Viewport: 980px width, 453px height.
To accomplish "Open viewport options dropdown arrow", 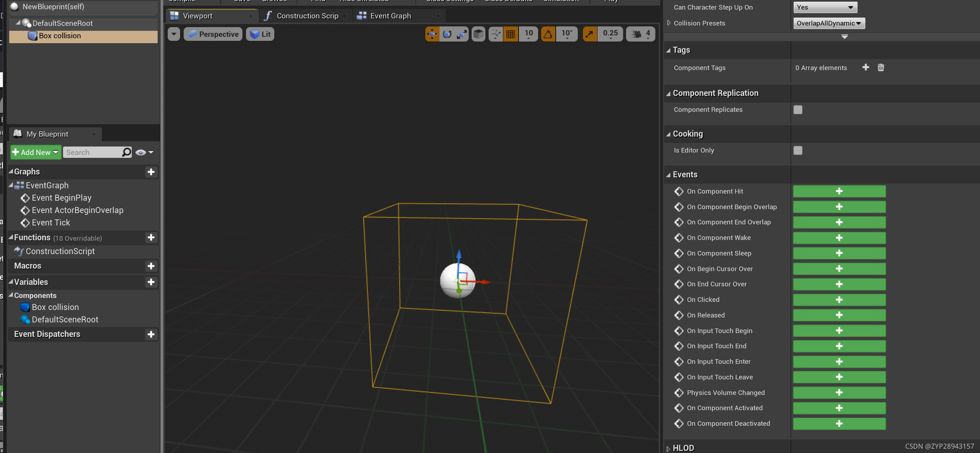I will 174,34.
